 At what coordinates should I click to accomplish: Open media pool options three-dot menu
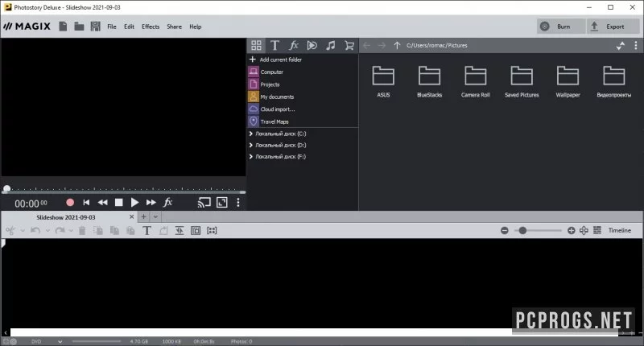(635, 46)
